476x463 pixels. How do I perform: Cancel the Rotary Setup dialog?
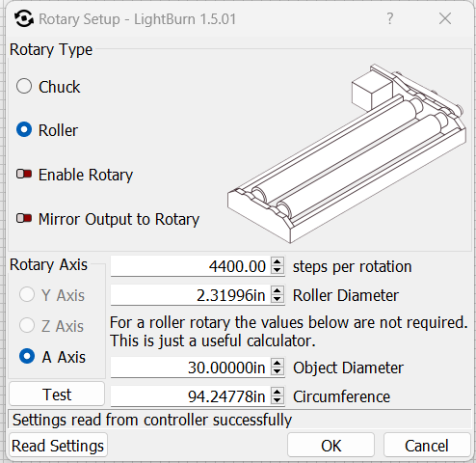[427, 446]
